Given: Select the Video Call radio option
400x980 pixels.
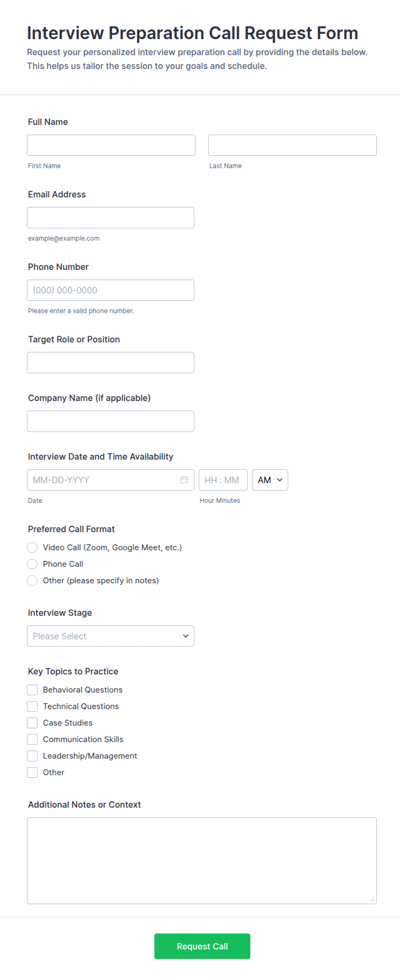Looking at the screenshot, I should point(32,547).
